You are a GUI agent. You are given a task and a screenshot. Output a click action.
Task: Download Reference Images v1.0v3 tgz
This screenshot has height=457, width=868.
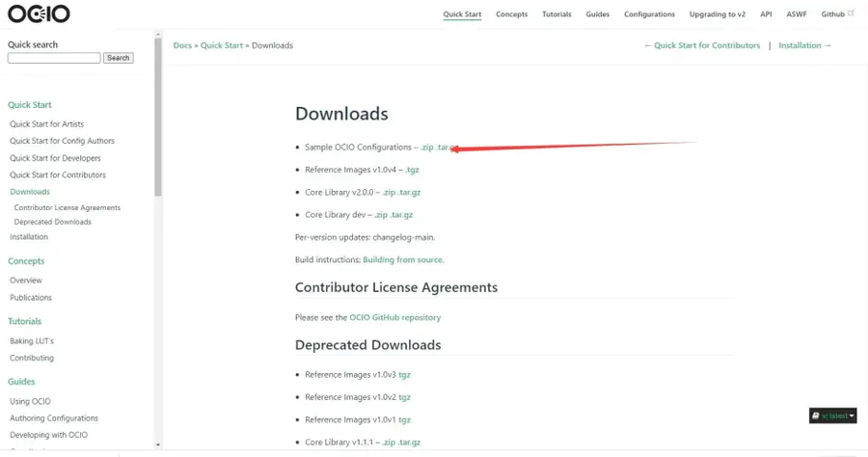point(405,374)
